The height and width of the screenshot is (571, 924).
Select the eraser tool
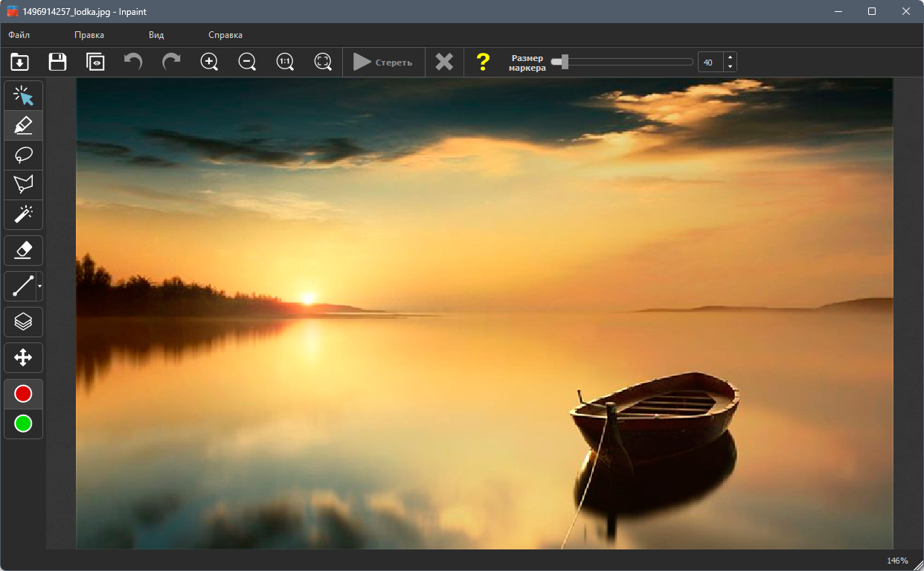click(x=23, y=250)
